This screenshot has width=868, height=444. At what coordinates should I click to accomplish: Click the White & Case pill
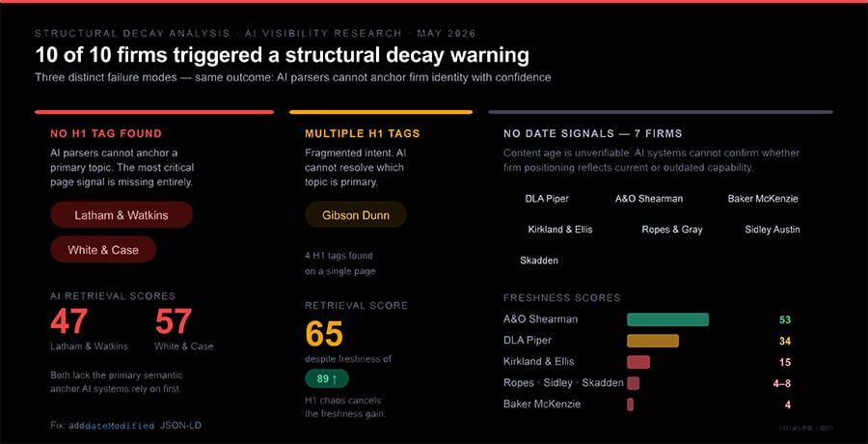click(x=103, y=249)
